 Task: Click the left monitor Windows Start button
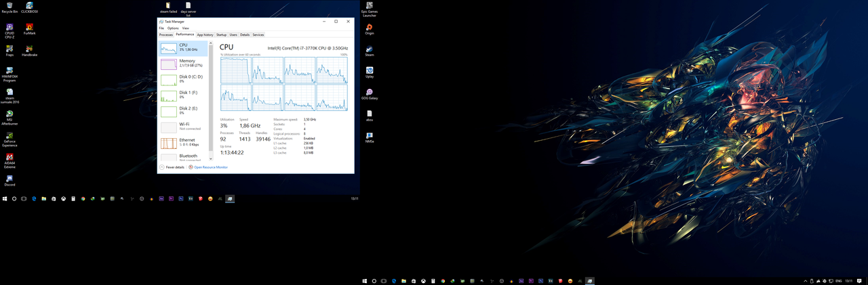5,199
